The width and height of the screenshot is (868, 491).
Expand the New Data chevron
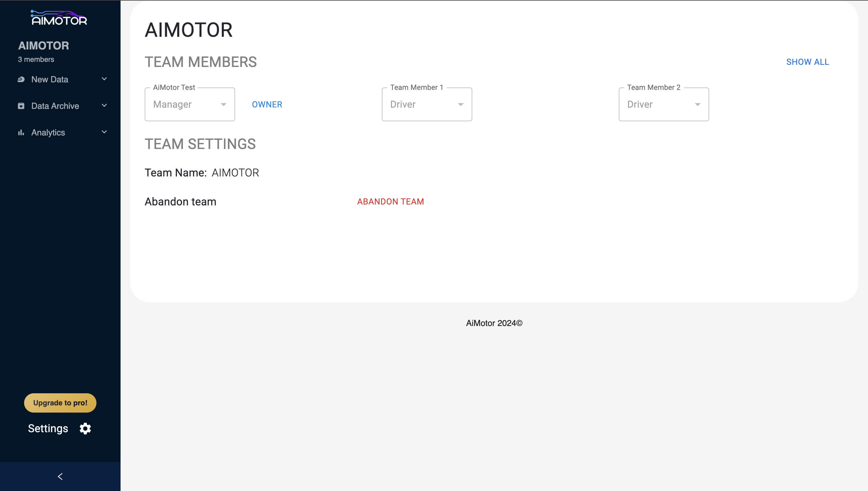pyautogui.click(x=104, y=79)
